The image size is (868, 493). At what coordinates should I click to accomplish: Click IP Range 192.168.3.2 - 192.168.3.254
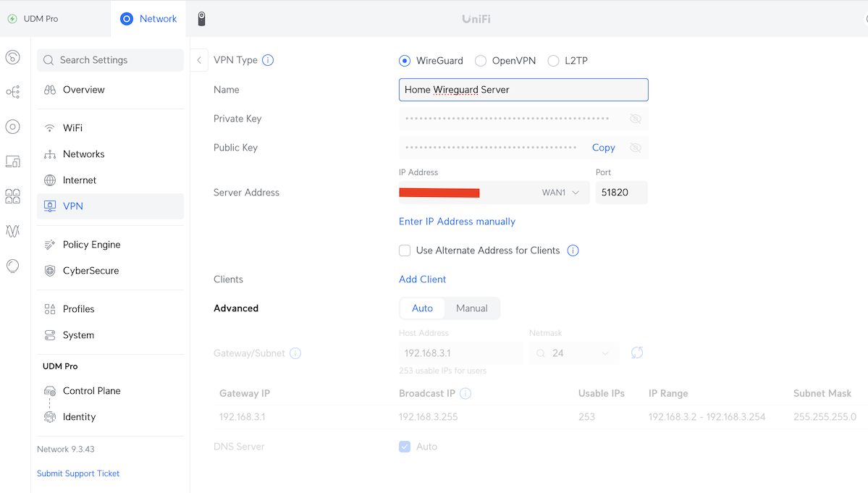tap(707, 417)
